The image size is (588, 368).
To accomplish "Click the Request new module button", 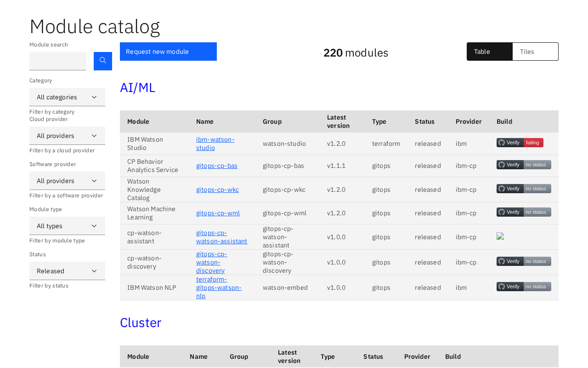I will pyautogui.click(x=168, y=52).
